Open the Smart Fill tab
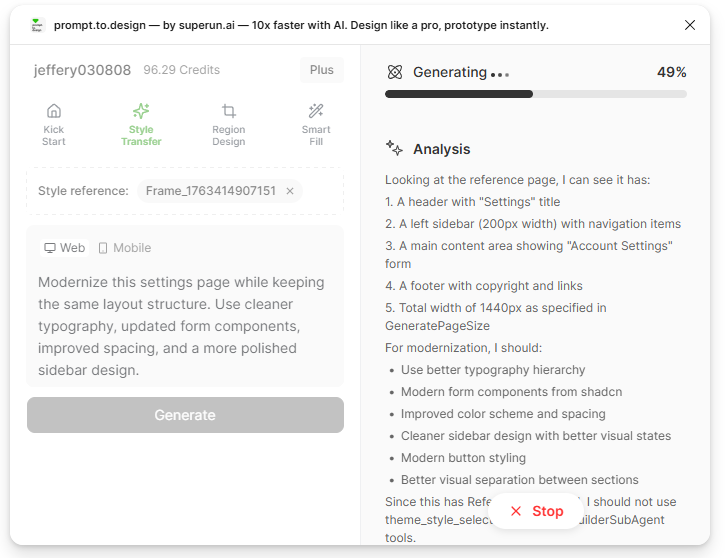 (x=316, y=125)
